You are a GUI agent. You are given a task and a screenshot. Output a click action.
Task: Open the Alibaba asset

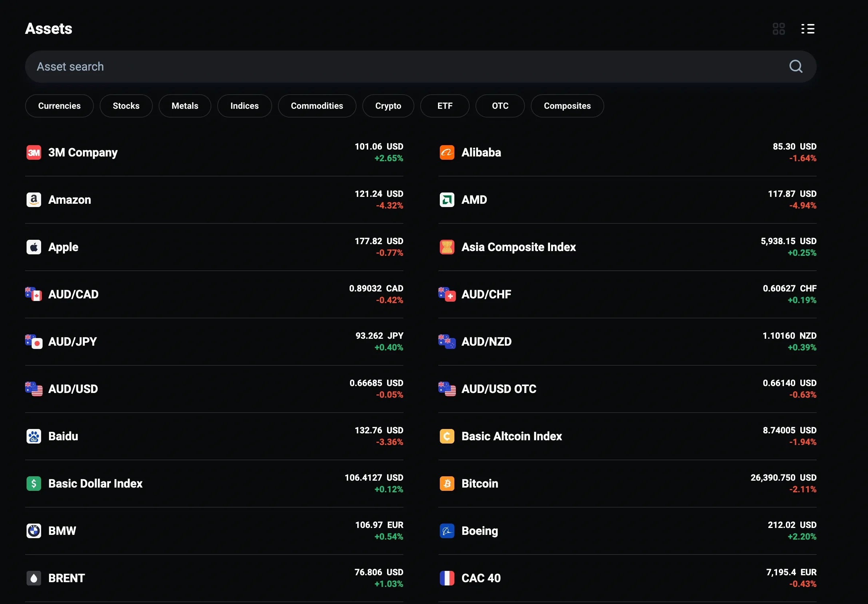[x=627, y=152]
